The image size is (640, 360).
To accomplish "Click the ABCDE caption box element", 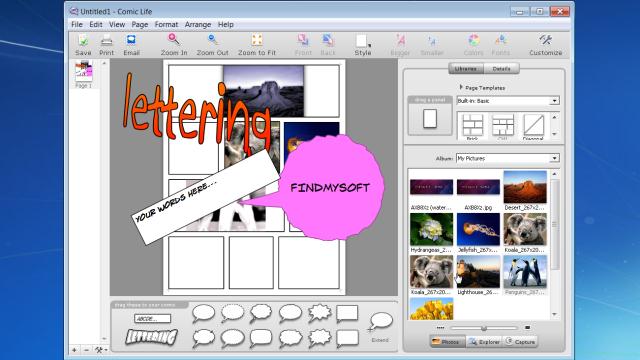I will tap(152, 318).
